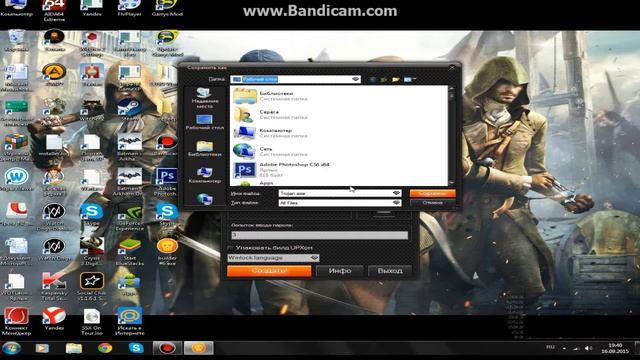Viewport: 640px width, 360px height.
Task: Open the Kaspersky Total Security shortcut
Action: tap(54, 287)
